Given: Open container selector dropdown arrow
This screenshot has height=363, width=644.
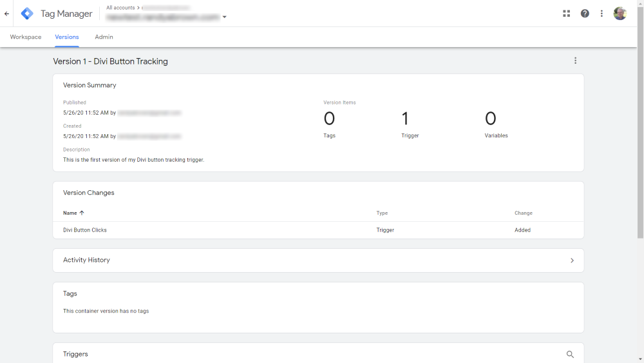Looking at the screenshot, I should pyautogui.click(x=224, y=17).
